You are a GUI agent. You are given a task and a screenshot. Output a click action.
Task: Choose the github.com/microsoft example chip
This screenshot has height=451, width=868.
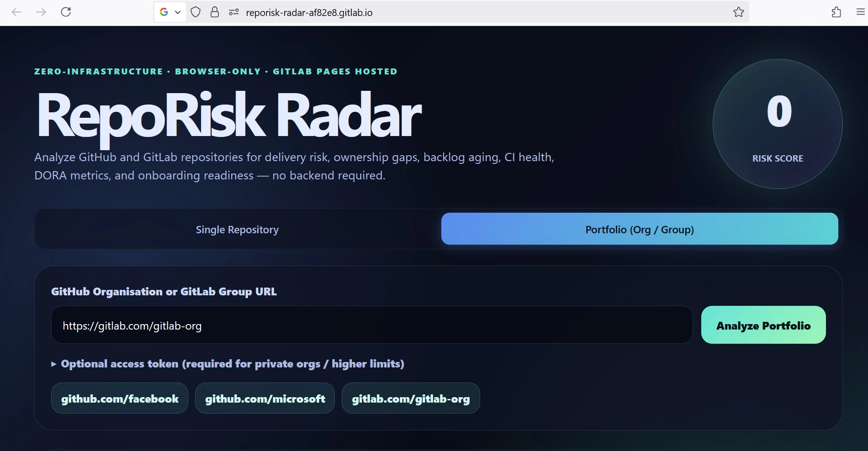[265, 398]
